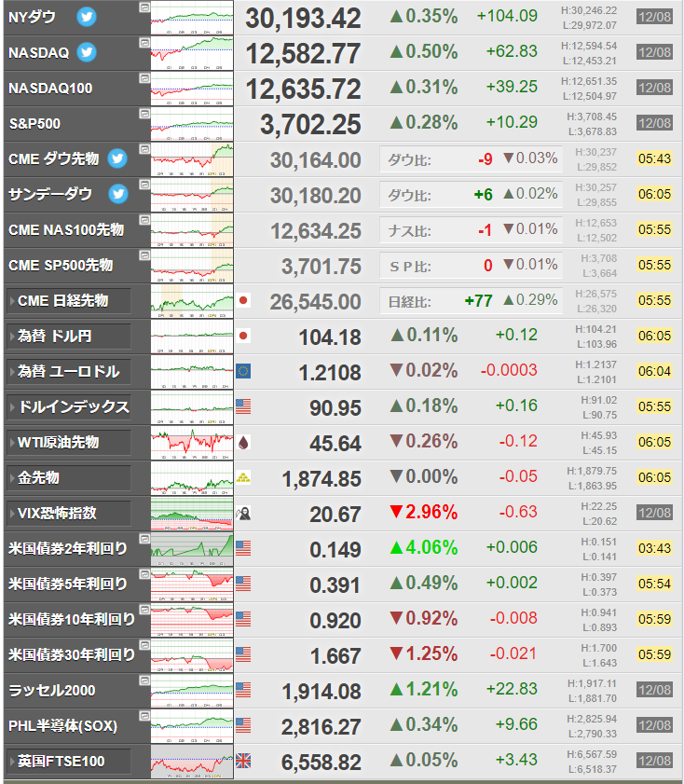Viewport: 684px width, 784px height.
Task: Expand the 為替 ユーロドル button
Action: click(68, 372)
